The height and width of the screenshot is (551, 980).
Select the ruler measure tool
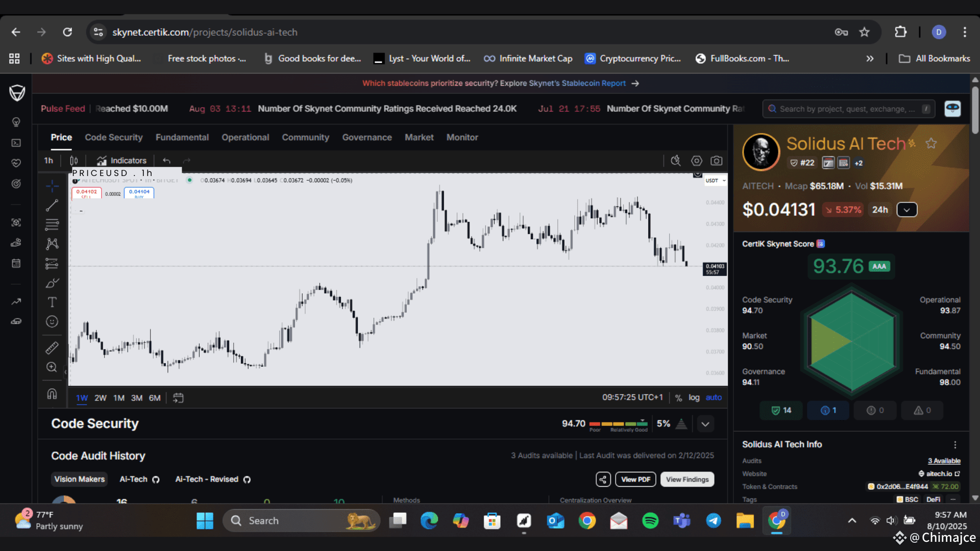tap(52, 348)
